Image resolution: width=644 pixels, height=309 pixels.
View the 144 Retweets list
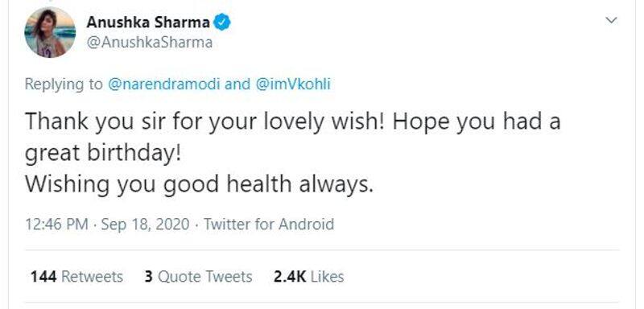76,277
